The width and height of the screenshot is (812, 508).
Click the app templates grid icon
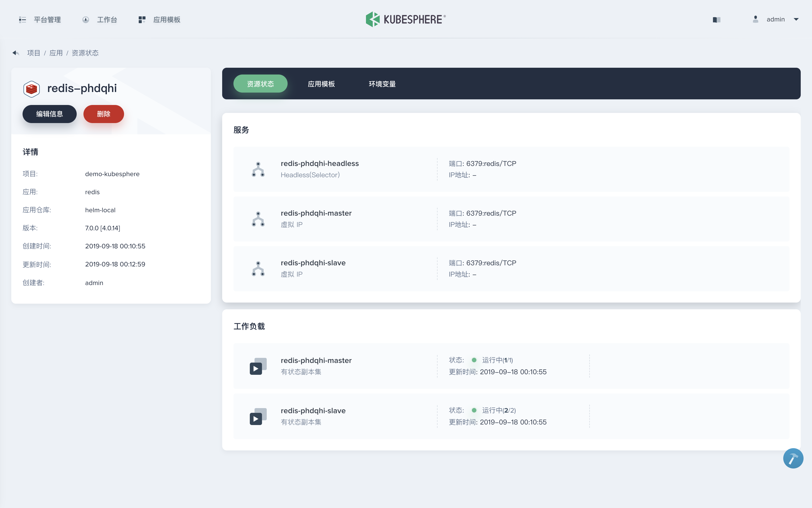pyautogui.click(x=142, y=19)
